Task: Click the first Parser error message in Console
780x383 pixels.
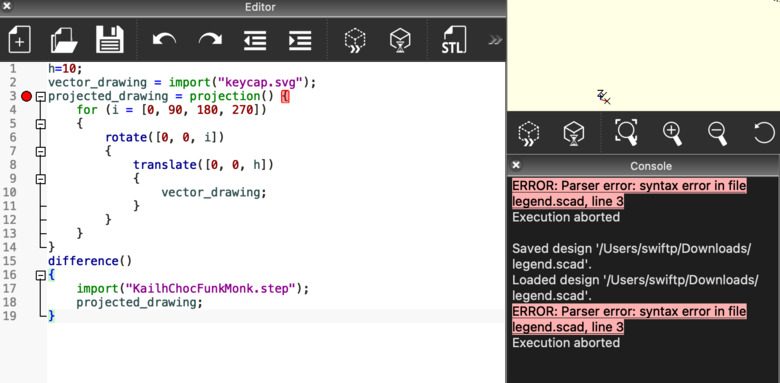Action: [x=629, y=193]
